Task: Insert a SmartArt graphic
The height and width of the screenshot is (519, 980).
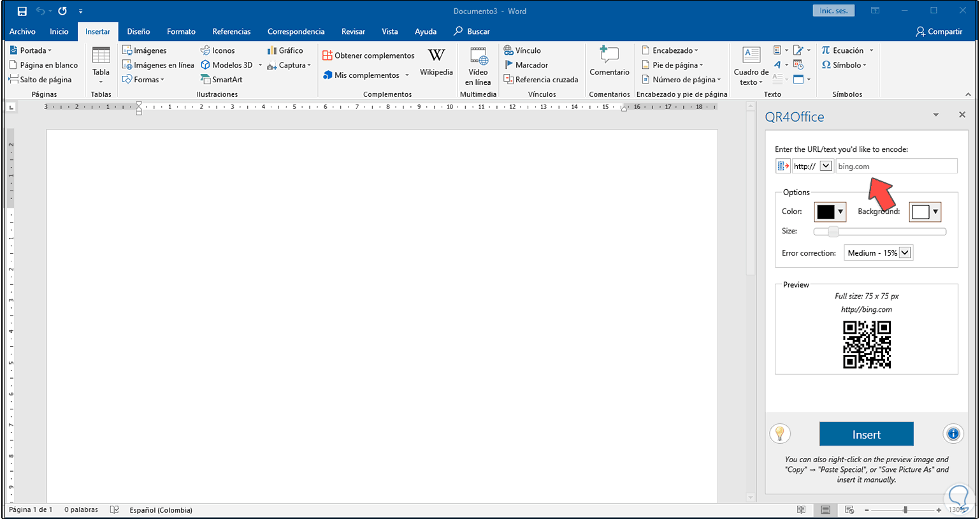Action: click(222, 80)
